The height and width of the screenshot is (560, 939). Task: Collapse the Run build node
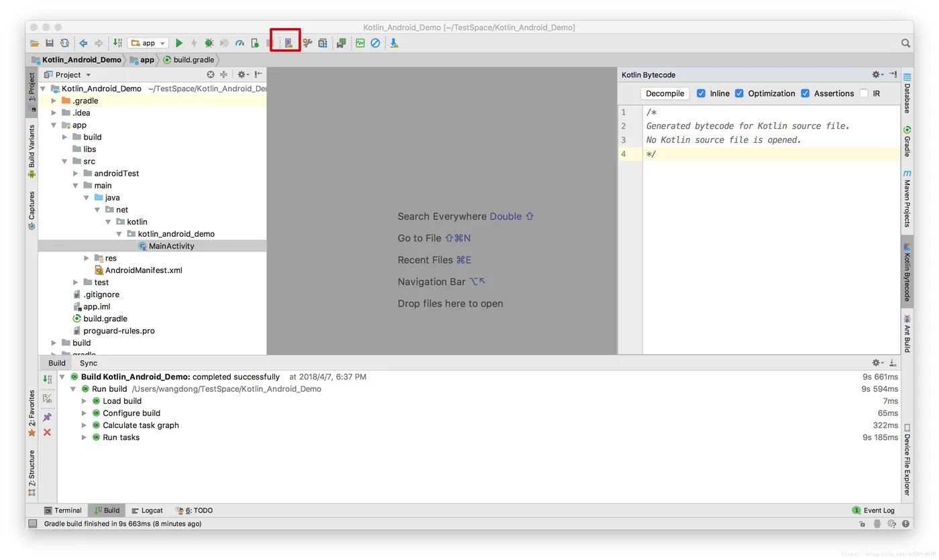click(x=73, y=389)
